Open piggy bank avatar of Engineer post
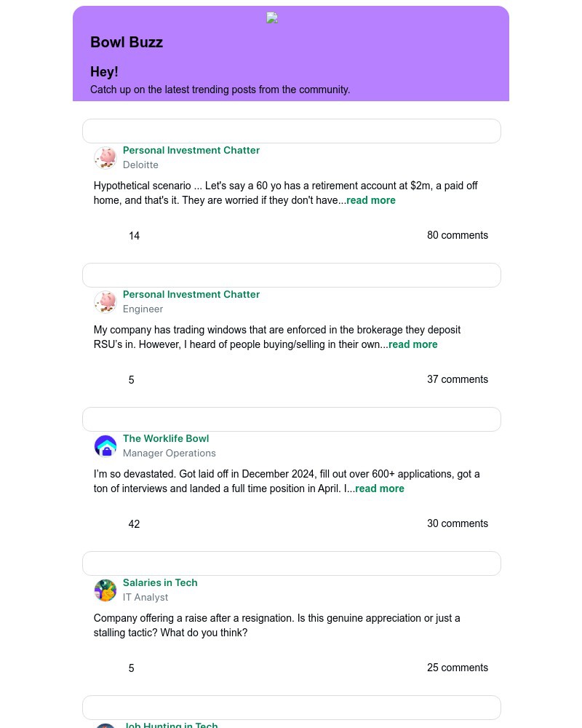582x728 pixels. point(105,302)
